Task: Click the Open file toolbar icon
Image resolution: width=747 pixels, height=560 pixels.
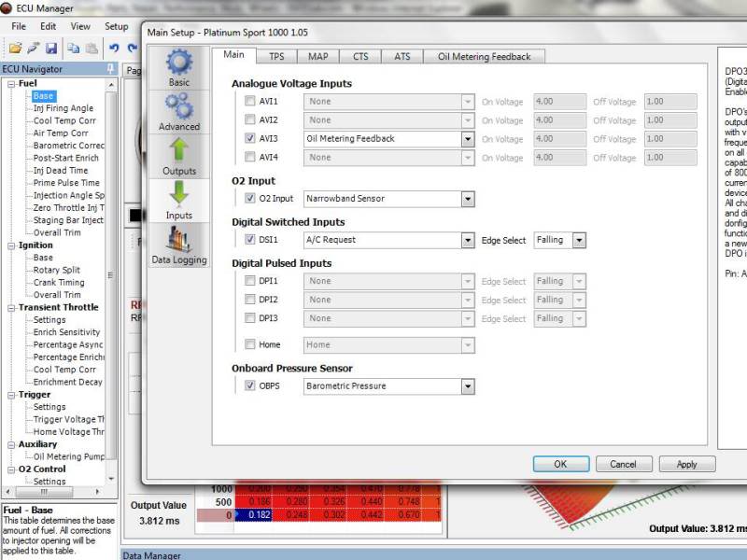Action: (x=15, y=49)
